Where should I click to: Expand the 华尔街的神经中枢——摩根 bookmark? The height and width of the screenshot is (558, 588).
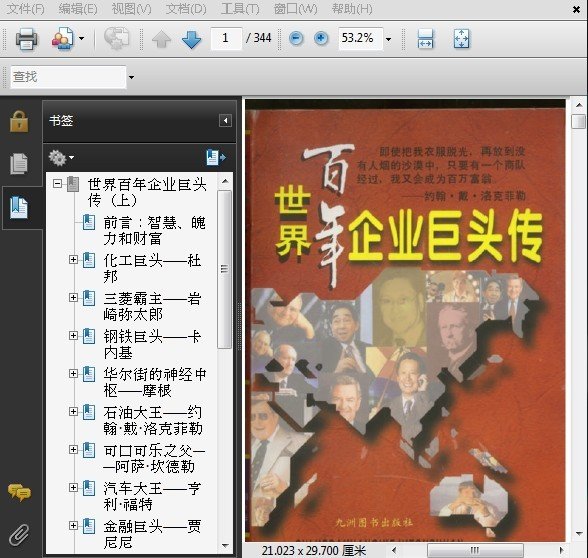click(x=74, y=374)
